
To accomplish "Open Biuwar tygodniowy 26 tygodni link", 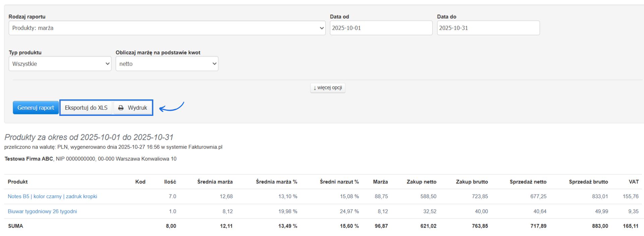I will point(42,212).
